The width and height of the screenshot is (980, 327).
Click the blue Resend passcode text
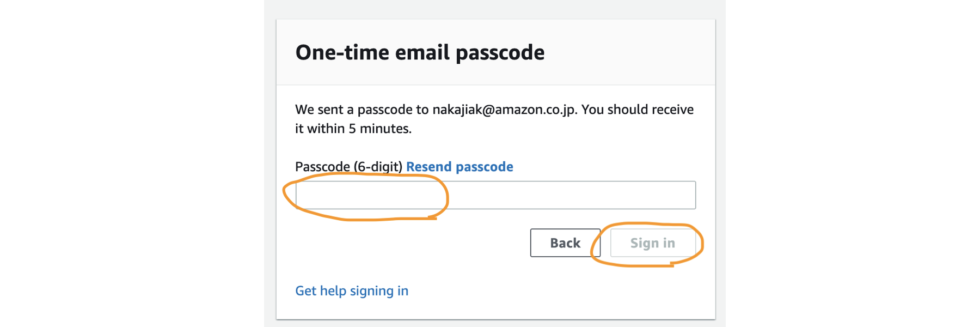tap(460, 167)
